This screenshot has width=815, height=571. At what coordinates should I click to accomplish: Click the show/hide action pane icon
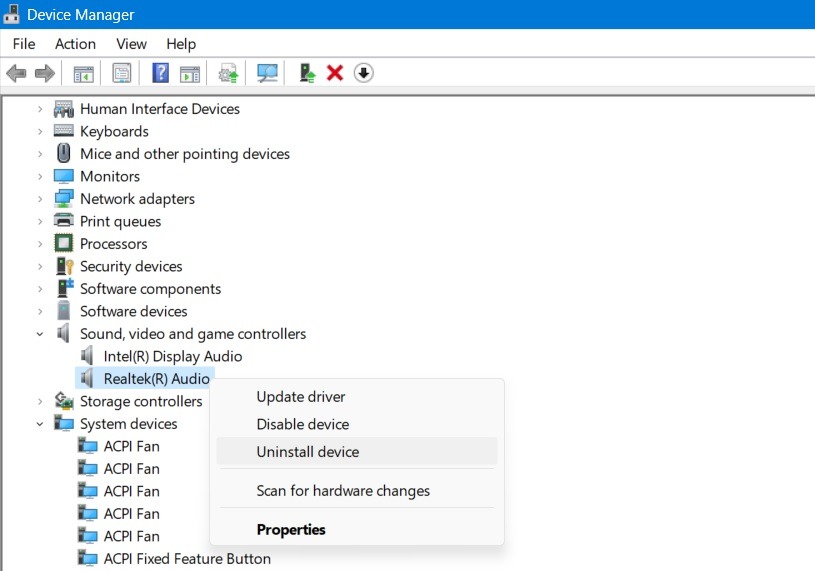[190, 73]
